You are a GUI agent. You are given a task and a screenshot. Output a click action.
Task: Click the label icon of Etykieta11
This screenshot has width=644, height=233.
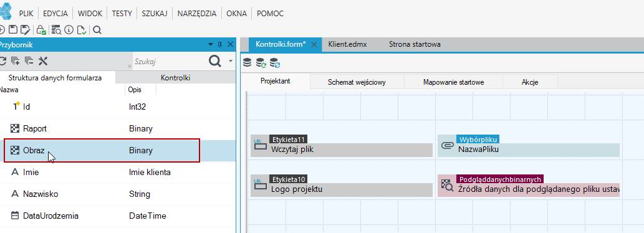click(261, 145)
